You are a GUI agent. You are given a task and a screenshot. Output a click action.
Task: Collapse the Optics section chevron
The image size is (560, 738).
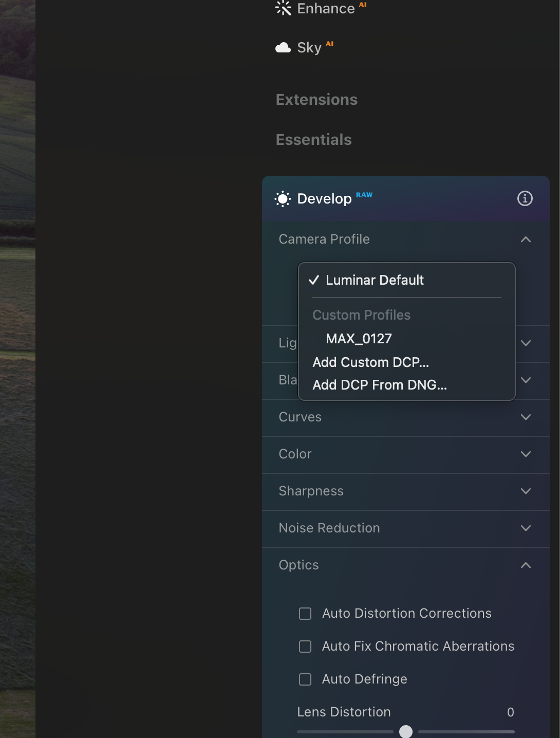(x=526, y=565)
